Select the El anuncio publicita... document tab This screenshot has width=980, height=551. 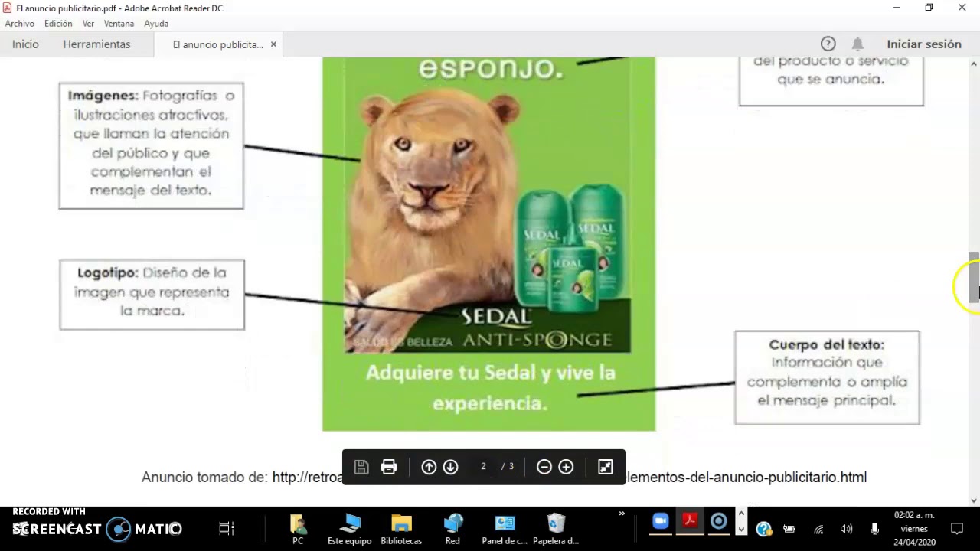click(217, 45)
